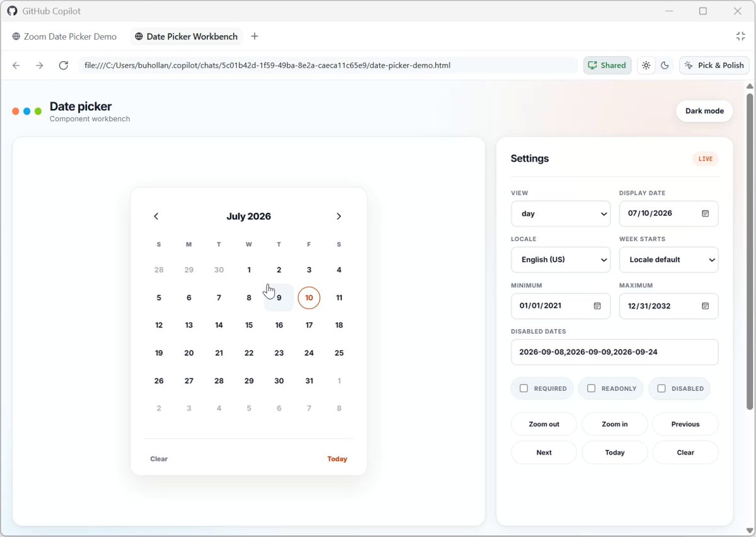
Task: Select July 4 in the calendar
Action: pyautogui.click(x=339, y=270)
